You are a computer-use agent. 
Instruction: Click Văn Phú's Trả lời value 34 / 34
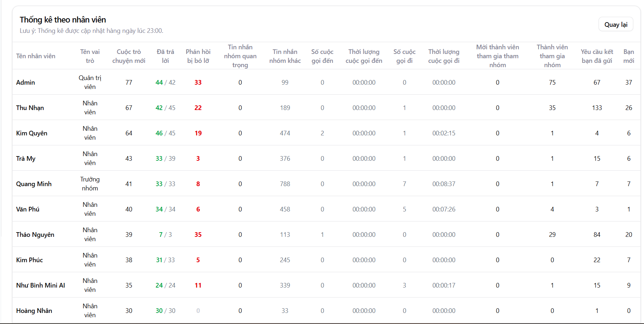pos(165,209)
